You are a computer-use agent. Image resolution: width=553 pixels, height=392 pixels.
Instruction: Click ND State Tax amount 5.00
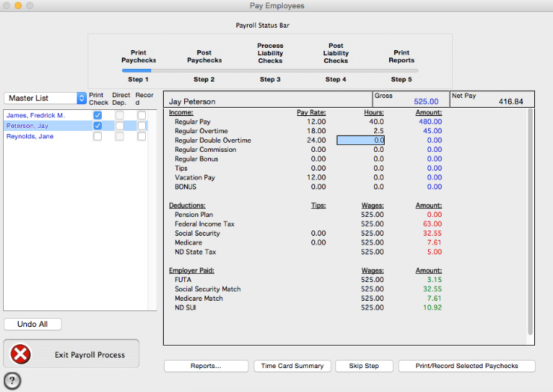click(434, 251)
